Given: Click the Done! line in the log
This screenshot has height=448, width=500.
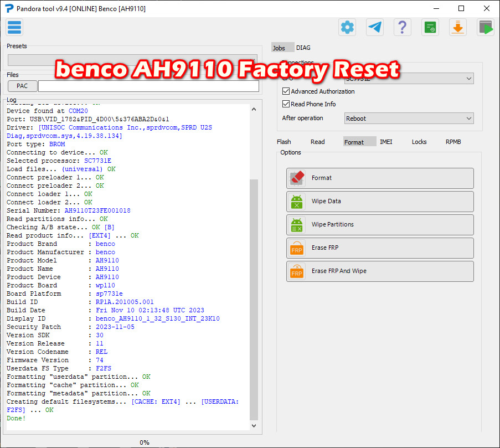Looking at the screenshot, I should click(x=16, y=418).
